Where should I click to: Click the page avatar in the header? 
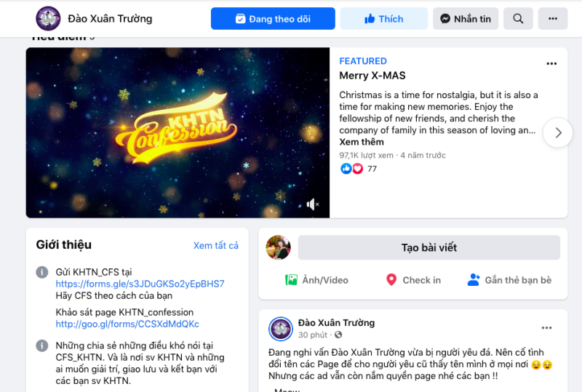48,19
